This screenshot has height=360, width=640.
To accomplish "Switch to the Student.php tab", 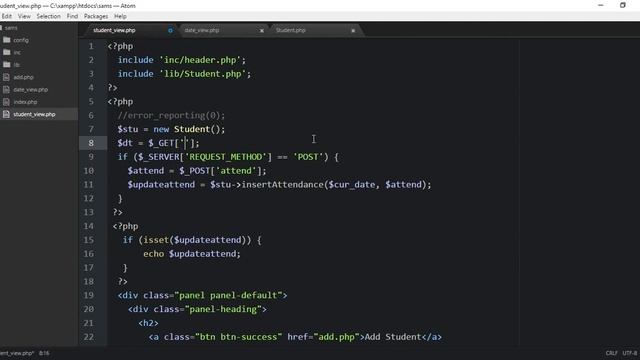I will [x=291, y=30].
